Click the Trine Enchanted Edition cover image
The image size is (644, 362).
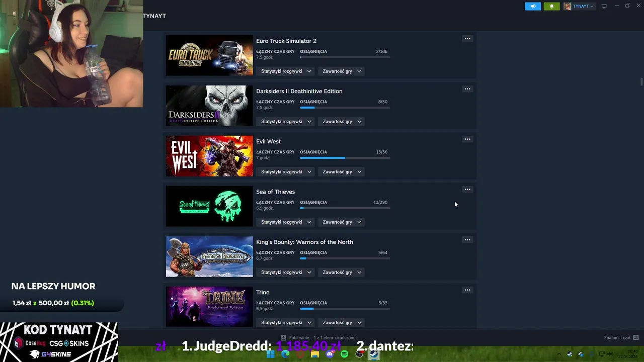(x=209, y=307)
